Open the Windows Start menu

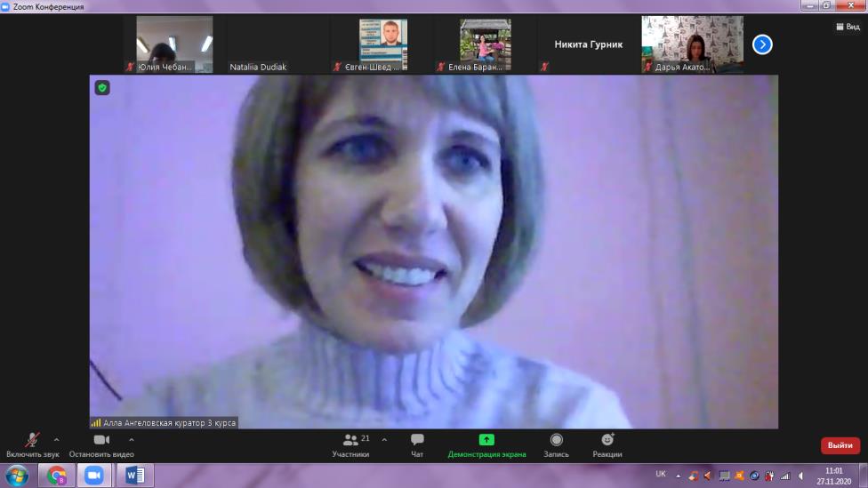pos(17,476)
